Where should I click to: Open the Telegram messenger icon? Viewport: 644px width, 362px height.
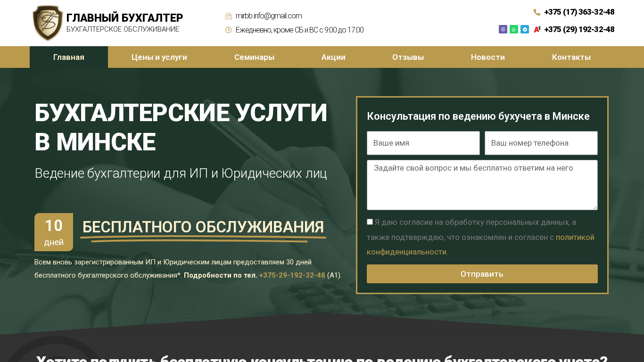click(x=525, y=29)
